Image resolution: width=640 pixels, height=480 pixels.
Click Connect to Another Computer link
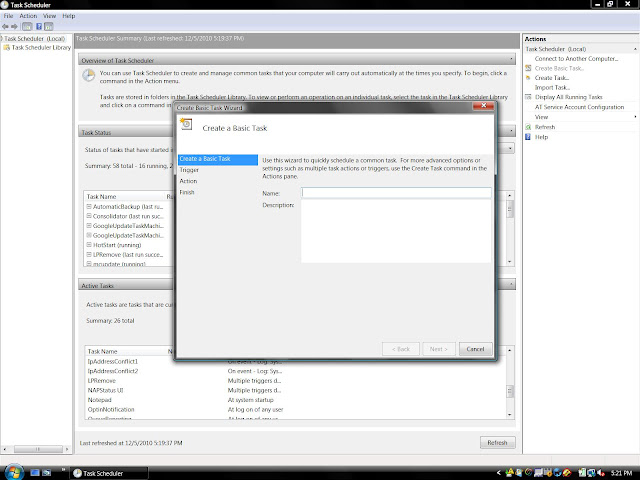tap(576, 59)
